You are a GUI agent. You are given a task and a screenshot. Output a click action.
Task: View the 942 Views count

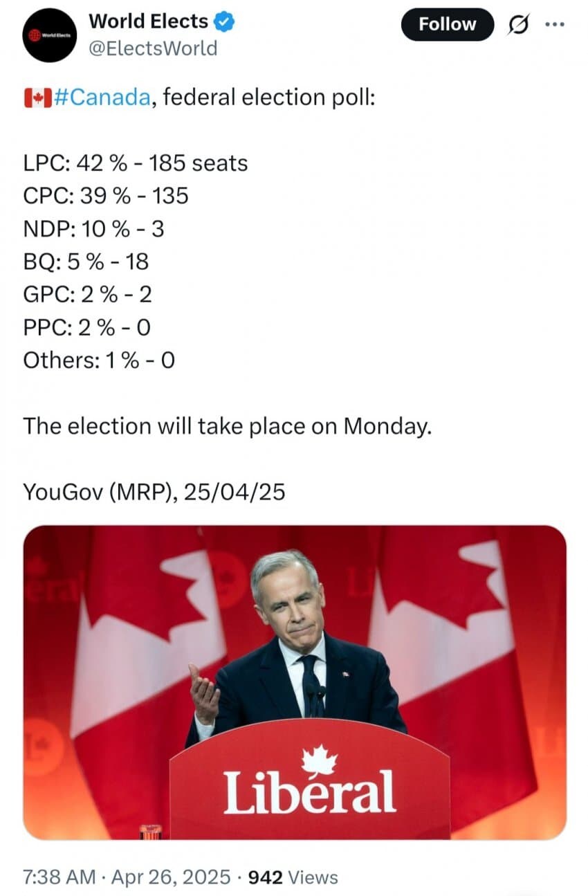pyautogui.click(x=293, y=877)
